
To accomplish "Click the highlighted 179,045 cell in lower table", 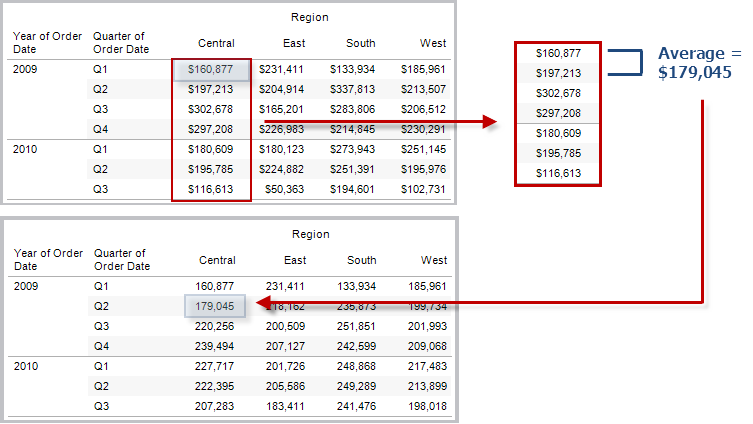I will [215, 306].
